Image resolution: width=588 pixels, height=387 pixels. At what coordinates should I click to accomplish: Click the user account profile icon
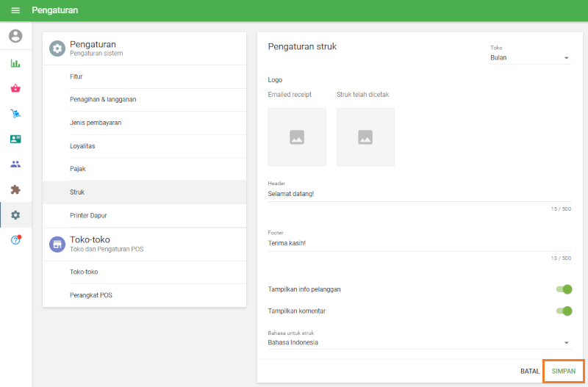click(x=15, y=36)
